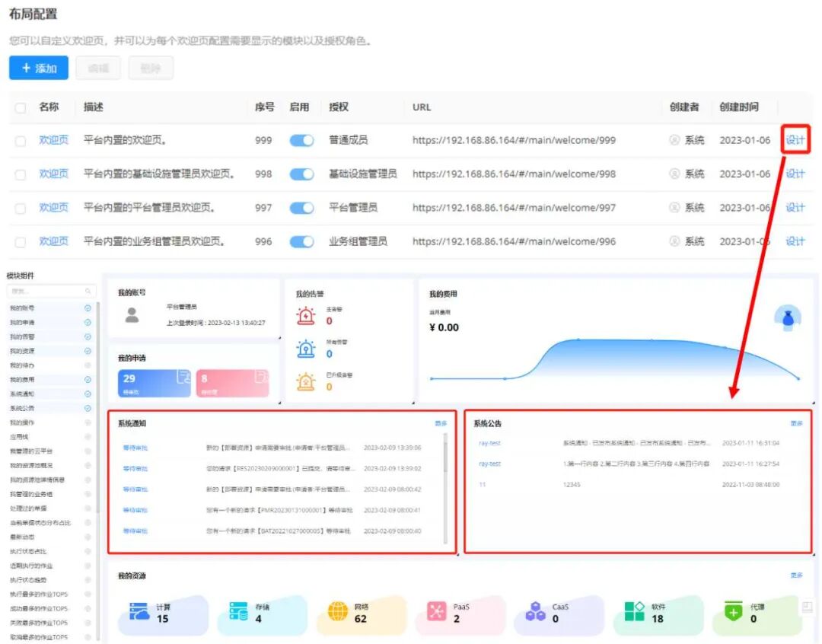Click the yellow 已升级告警 alarm icon
The width and height of the screenshot is (822, 644).
[304, 381]
